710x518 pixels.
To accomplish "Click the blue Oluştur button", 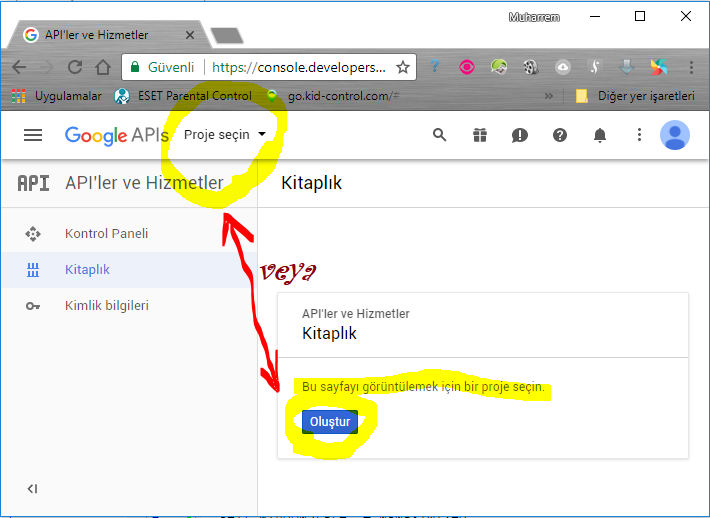I will point(330,422).
